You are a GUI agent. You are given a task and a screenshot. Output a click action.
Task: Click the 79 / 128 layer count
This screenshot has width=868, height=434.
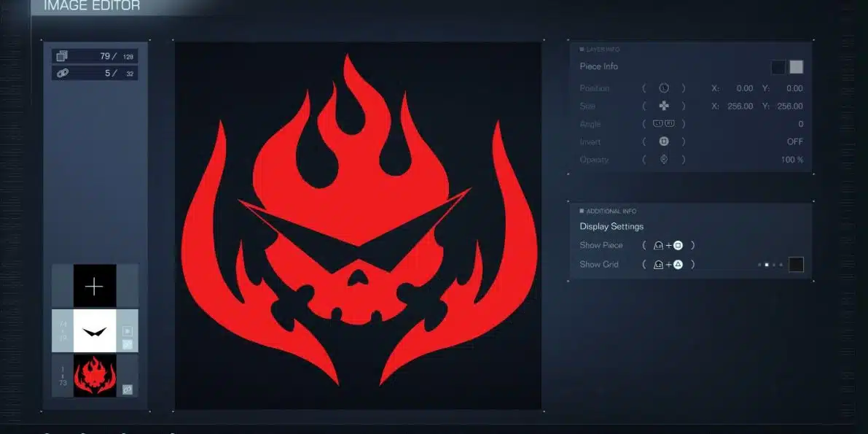pyautogui.click(x=117, y=56)
